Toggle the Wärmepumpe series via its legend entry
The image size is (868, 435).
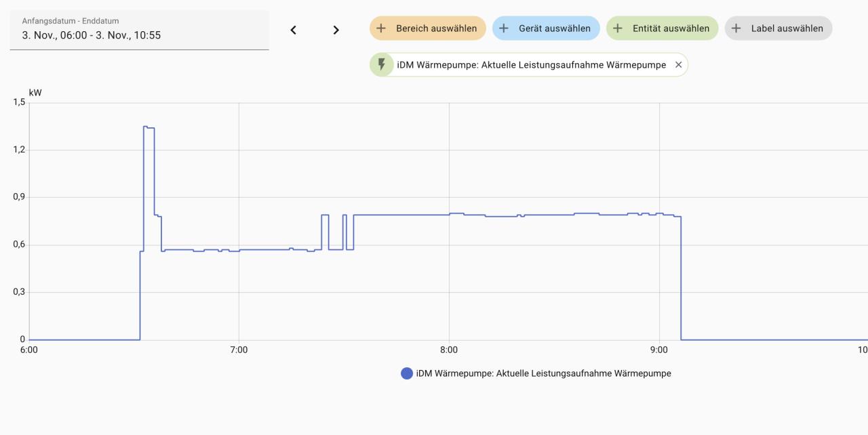tap(542, 373)
